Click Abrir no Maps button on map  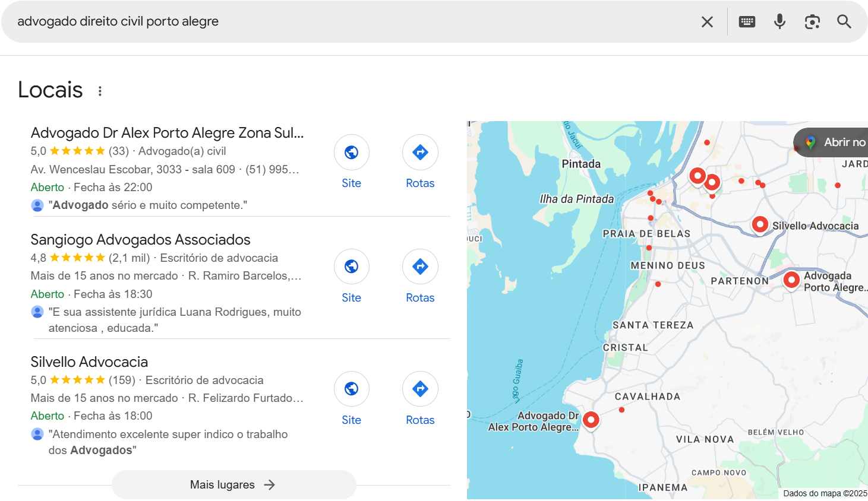(x=832, y=142)
